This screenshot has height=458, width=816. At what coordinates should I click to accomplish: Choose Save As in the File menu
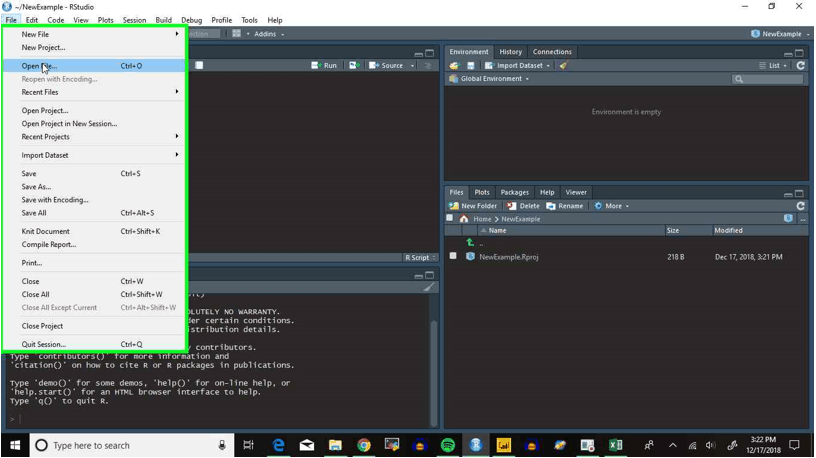pyautogui.click(x=94, y=186)
